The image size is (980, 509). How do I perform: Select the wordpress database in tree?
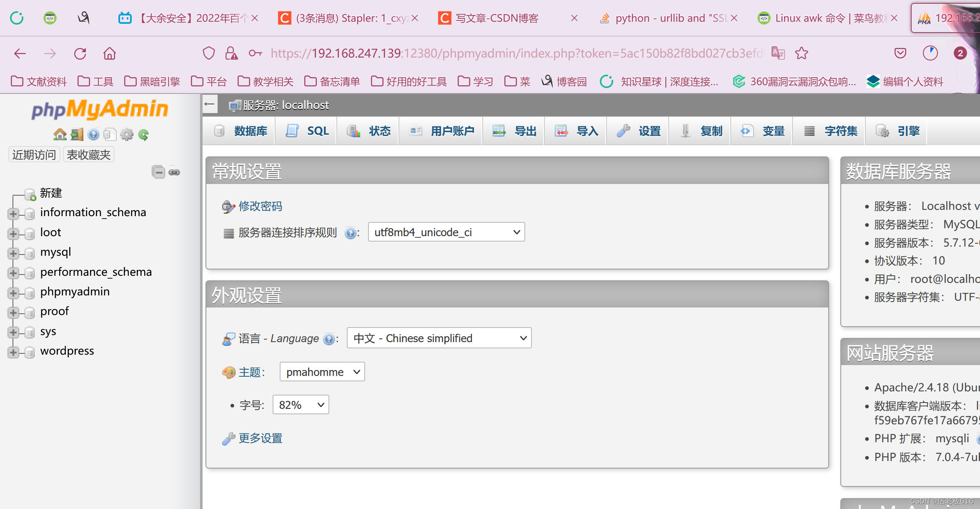pos(67,351)
